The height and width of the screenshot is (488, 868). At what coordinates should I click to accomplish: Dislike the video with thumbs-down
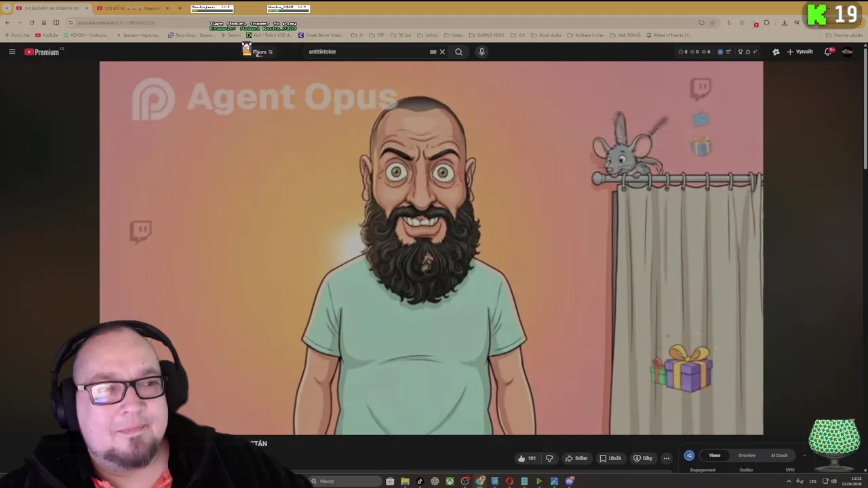point(549,458)
